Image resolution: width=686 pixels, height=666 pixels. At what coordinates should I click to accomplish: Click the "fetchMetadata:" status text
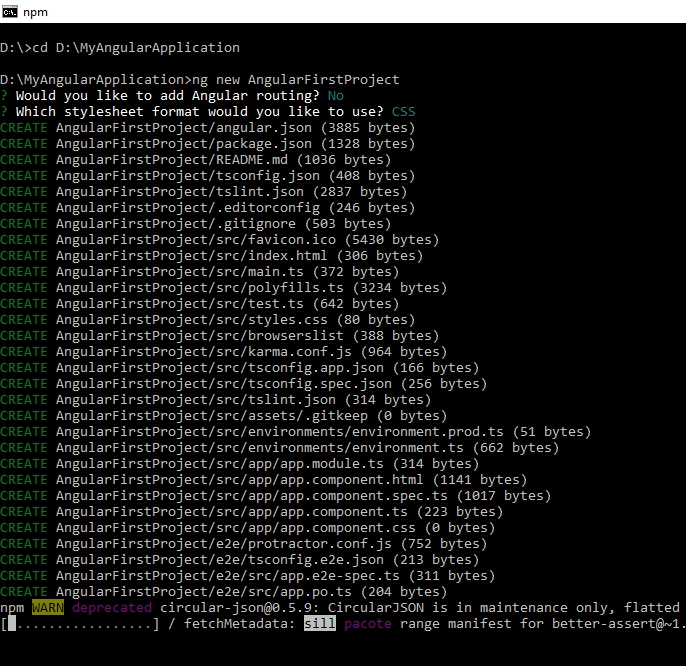click(x=240, y=624)
